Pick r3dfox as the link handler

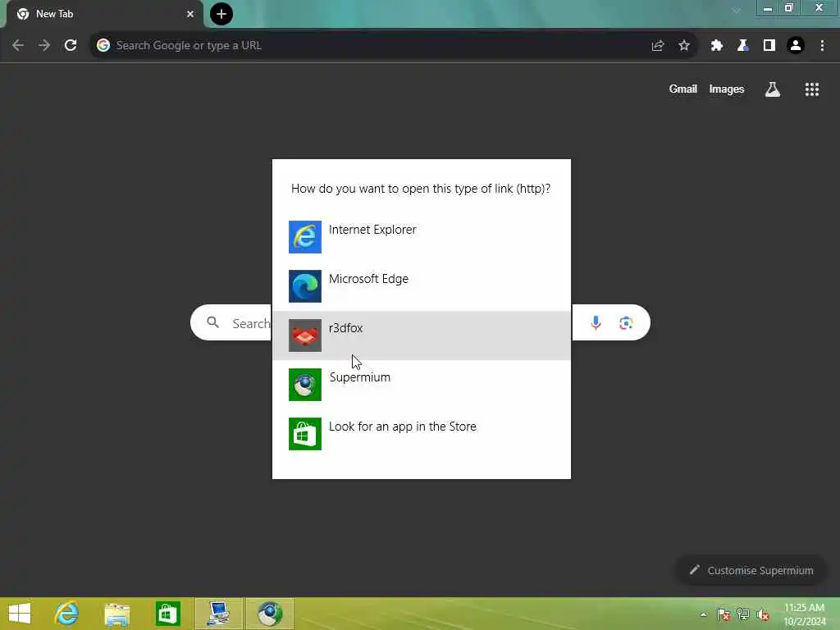tap(422, 336)
